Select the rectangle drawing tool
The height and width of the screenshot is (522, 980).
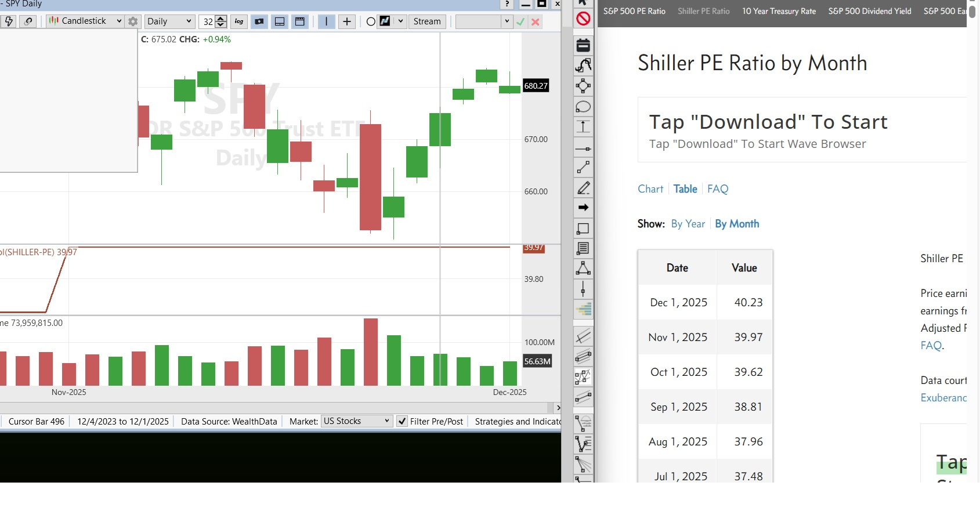click(x=583, y=229)
